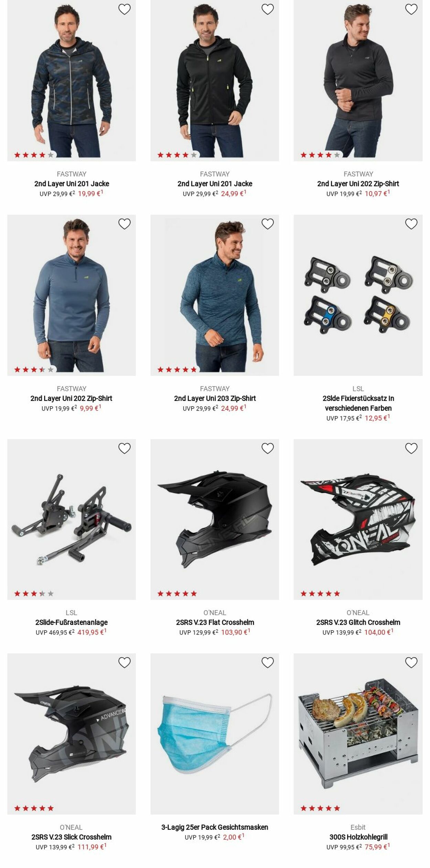Add LSL Fixierstücksatz to favorites
This screenshot has width=430, height=868.
[411, 224]
